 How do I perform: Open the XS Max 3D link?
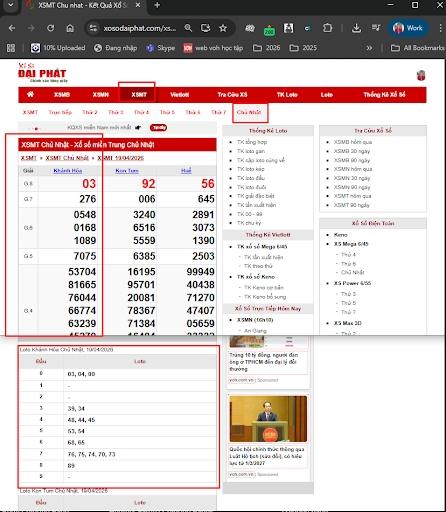[348, 323]
